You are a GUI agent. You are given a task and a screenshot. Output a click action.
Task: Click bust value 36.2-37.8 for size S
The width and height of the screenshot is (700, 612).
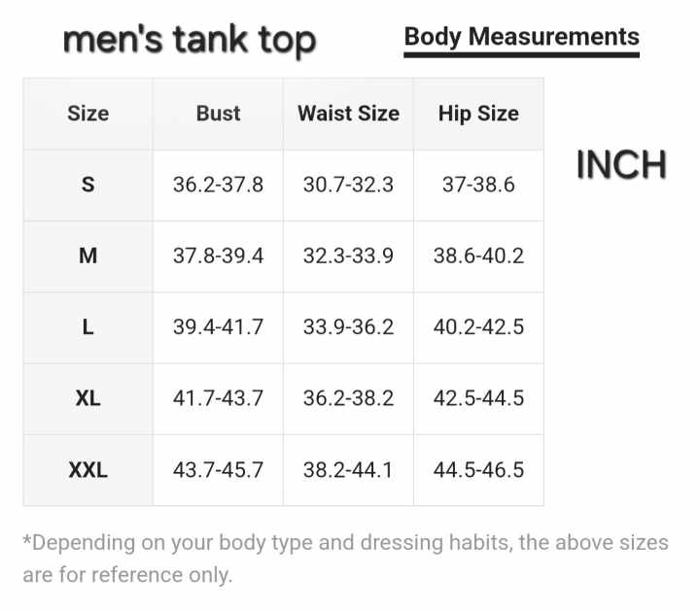[218, 185]
